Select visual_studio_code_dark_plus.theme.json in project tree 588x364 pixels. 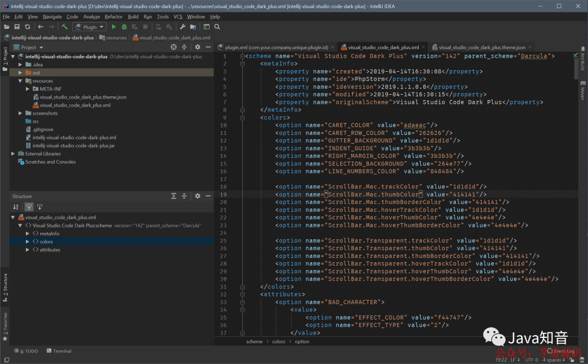tap(83, 97)
